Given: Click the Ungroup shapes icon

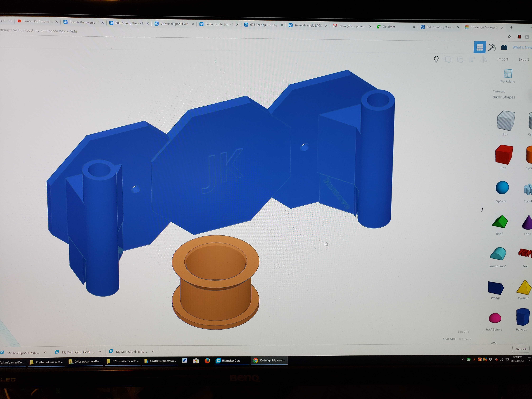Looking at the screenshot, I should (460, 60).
